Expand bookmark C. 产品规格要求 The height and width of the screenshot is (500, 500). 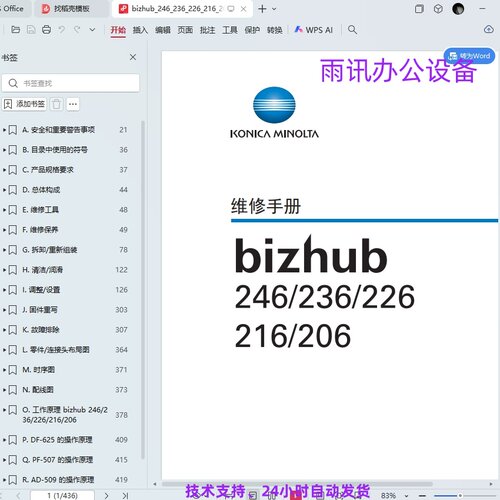(4, 170)
